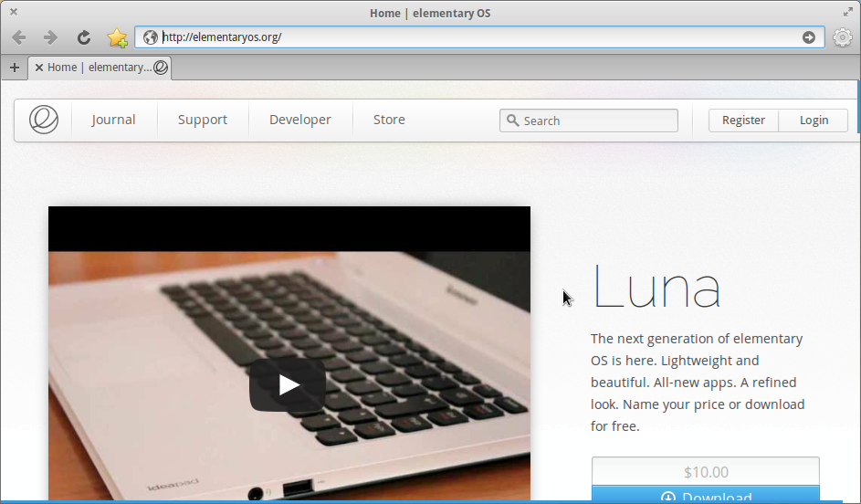Open a new tab with the plus button
This screenshot has height=504, width=861.
pos(15,68)
